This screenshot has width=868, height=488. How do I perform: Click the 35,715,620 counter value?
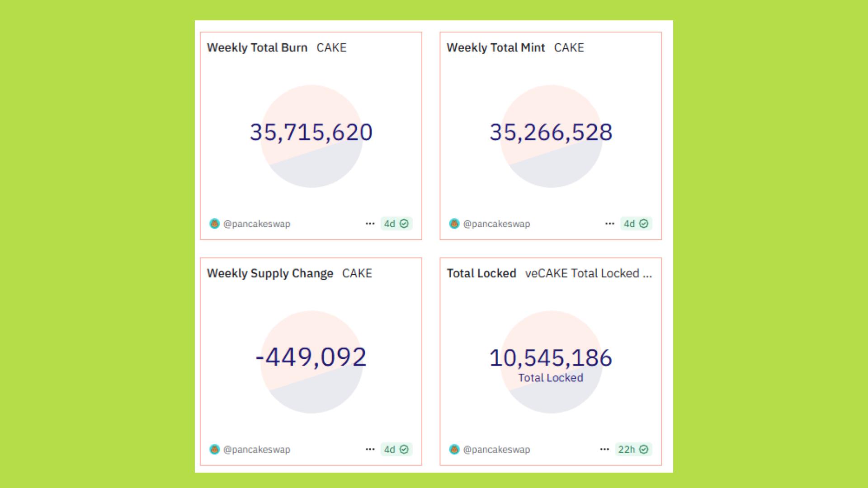click(x=311, y=132)
